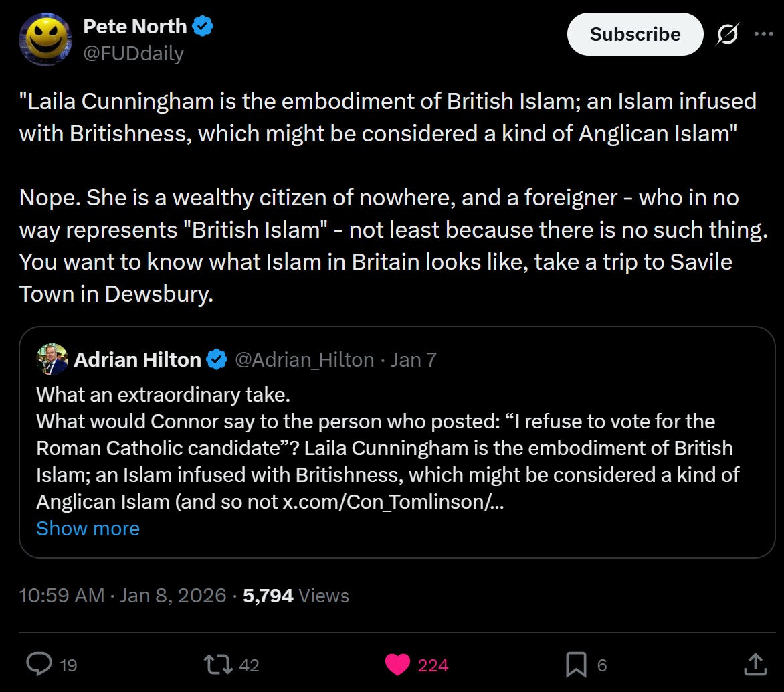Screen dimensions: 784x692
Task: Open the three-dot more options menu
Action: pos(763,34)
